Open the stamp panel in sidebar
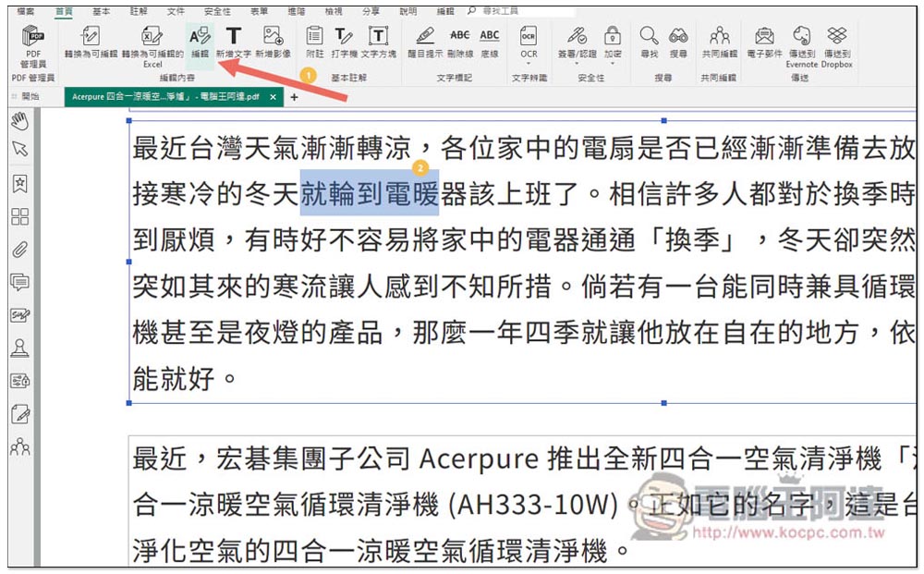The image size is (924, 574). tap(20, 348)
